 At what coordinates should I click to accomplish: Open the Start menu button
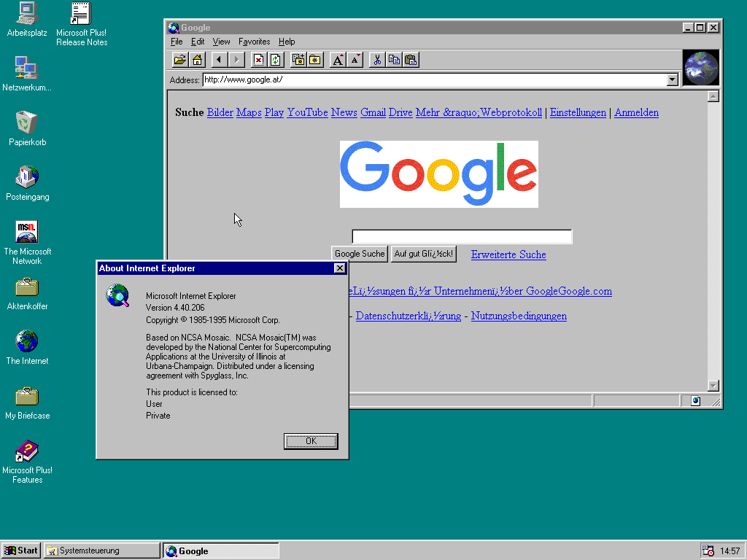[21, 551]
